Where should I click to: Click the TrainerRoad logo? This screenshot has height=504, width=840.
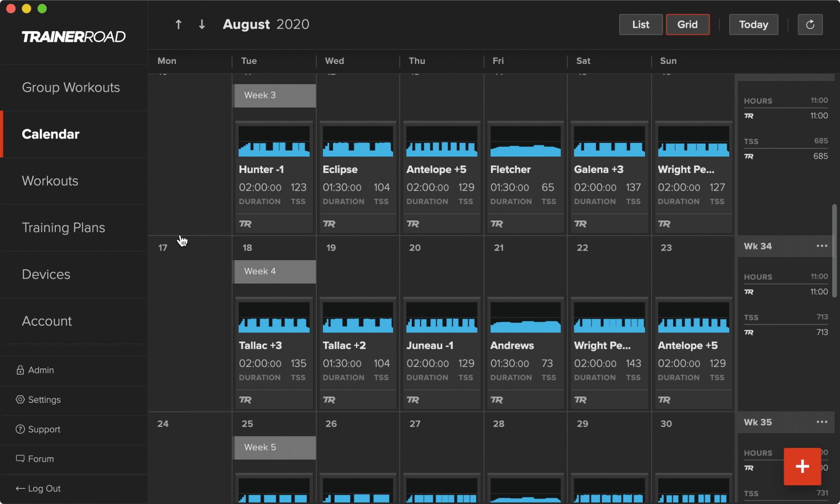73,36
